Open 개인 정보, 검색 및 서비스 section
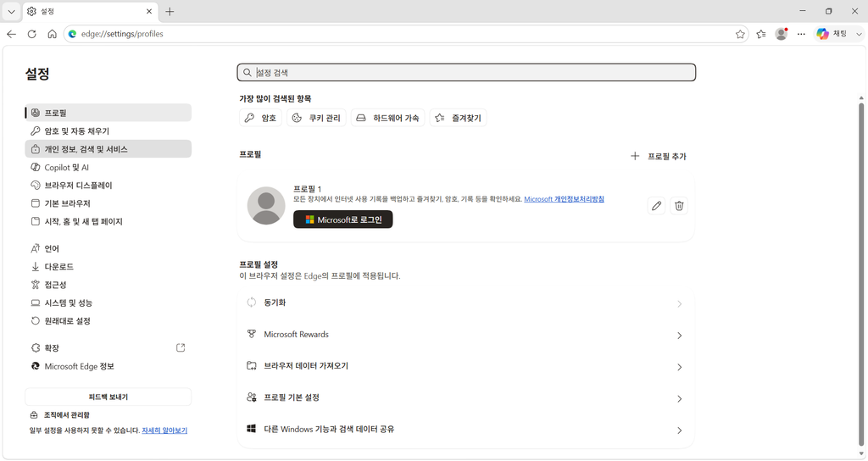 [108, 149]
